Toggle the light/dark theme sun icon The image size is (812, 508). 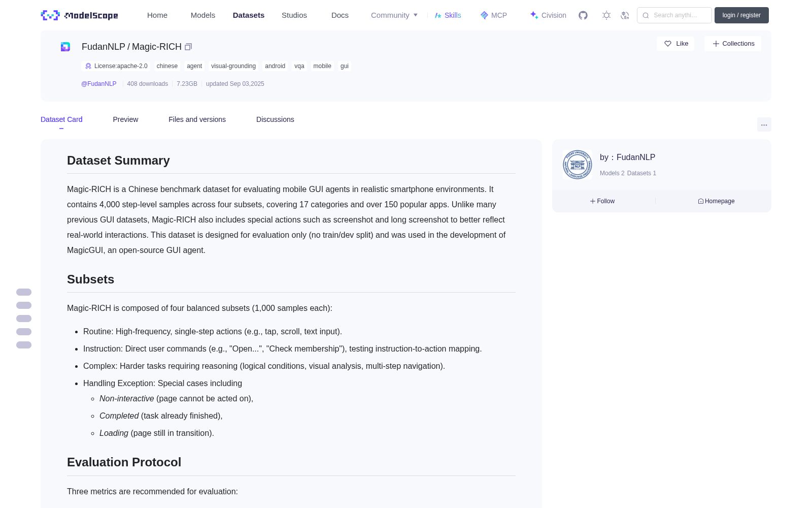606,15
